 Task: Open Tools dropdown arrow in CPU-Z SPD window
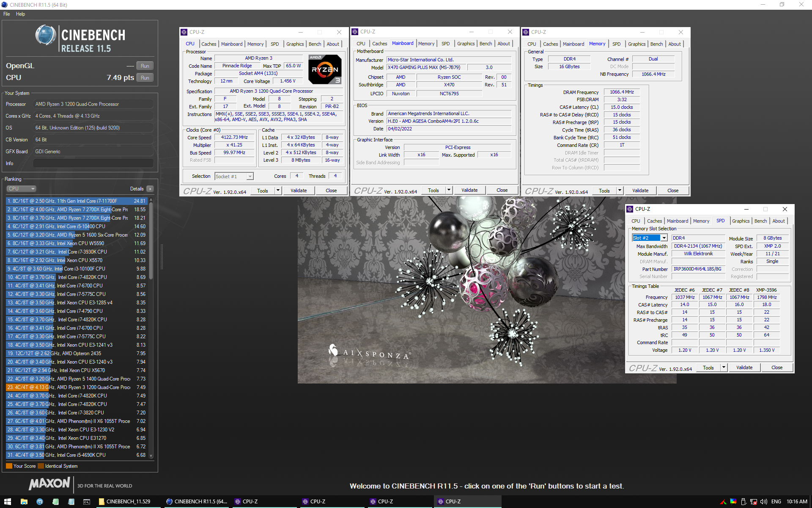(724, 367)
